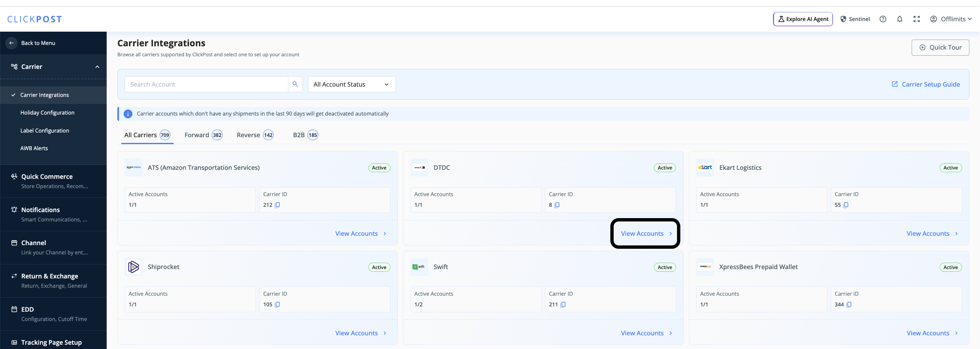Copy the DTDC carrier ID 8
This screenshot has width=980, height=349.
tap(557, 205)
